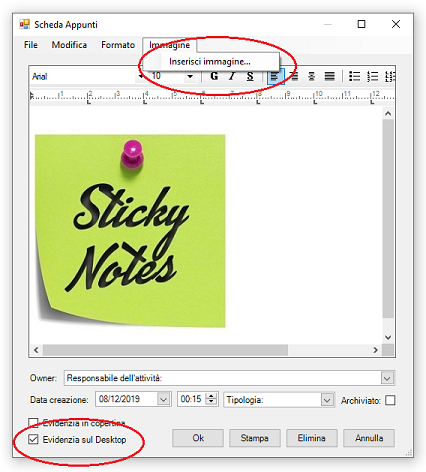
Task: Uncheck Evidenzia sul Desktop
Action: [x=33, y=439]
